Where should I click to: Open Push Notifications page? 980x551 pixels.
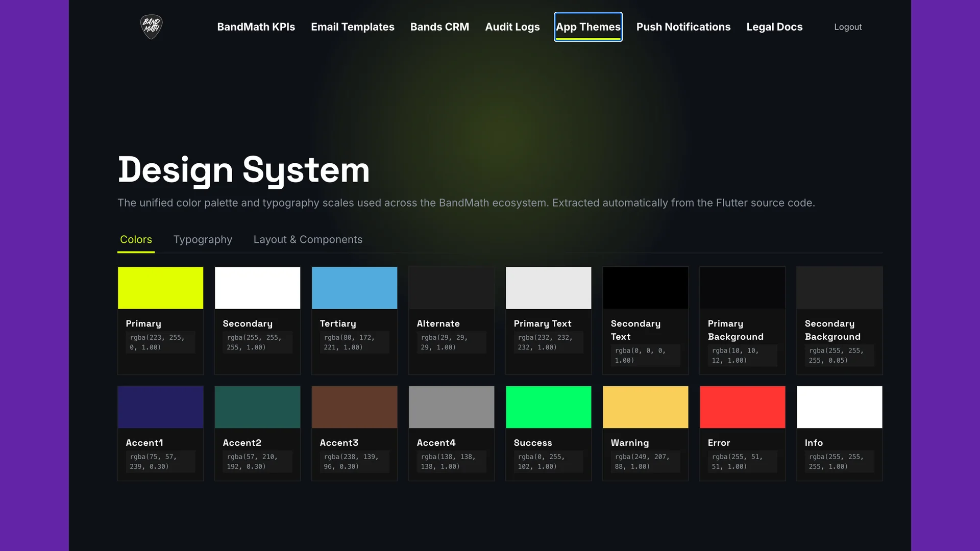[683, 27]
